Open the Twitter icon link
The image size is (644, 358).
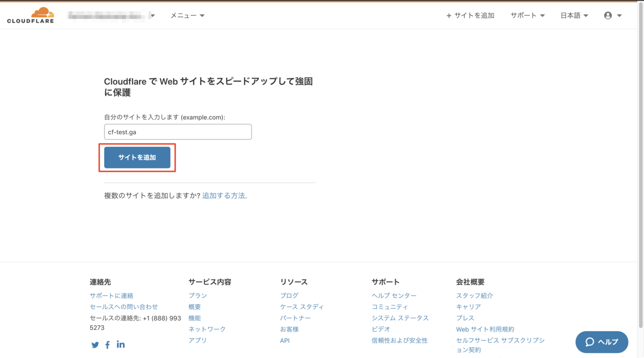pyautogui.click(x=95, y=345)
